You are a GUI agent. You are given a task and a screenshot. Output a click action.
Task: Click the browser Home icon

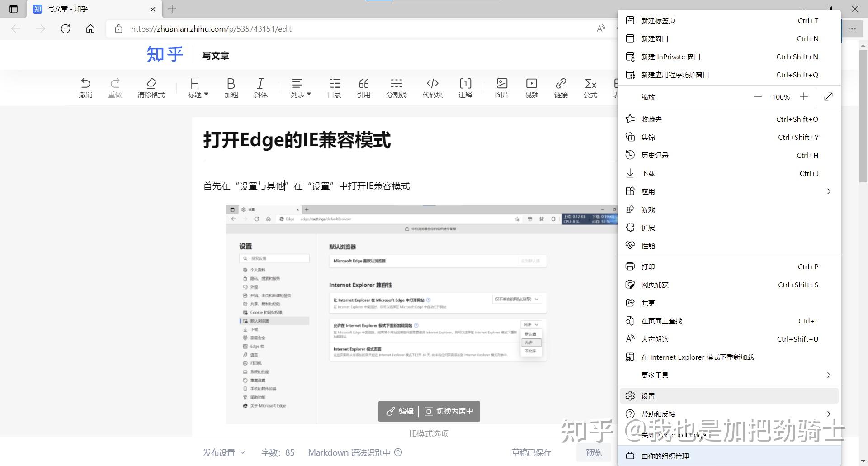coord(90,29)
